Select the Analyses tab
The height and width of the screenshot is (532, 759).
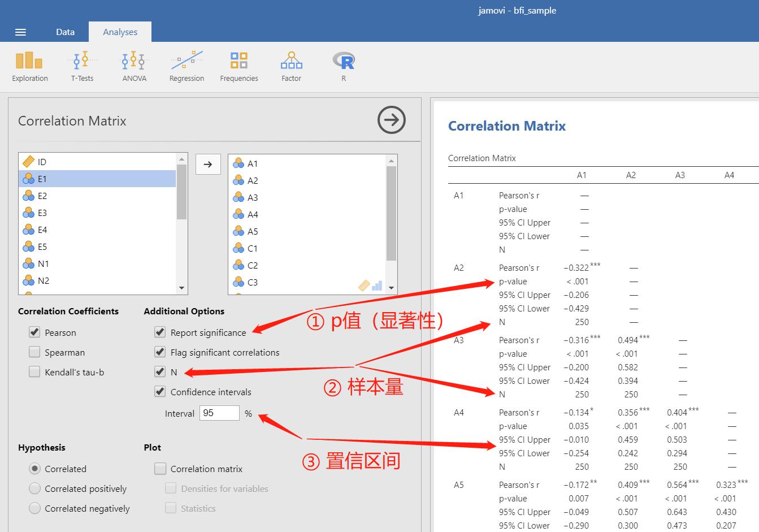120,32
